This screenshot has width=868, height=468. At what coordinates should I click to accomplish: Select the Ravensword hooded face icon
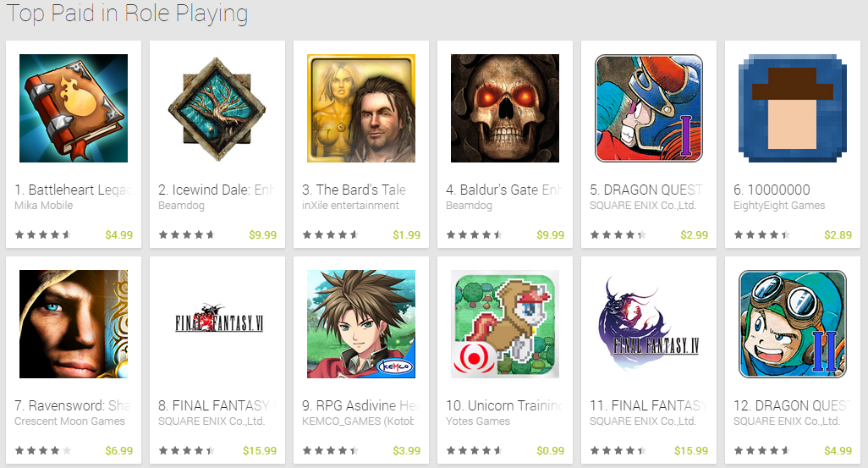point(74,324)
